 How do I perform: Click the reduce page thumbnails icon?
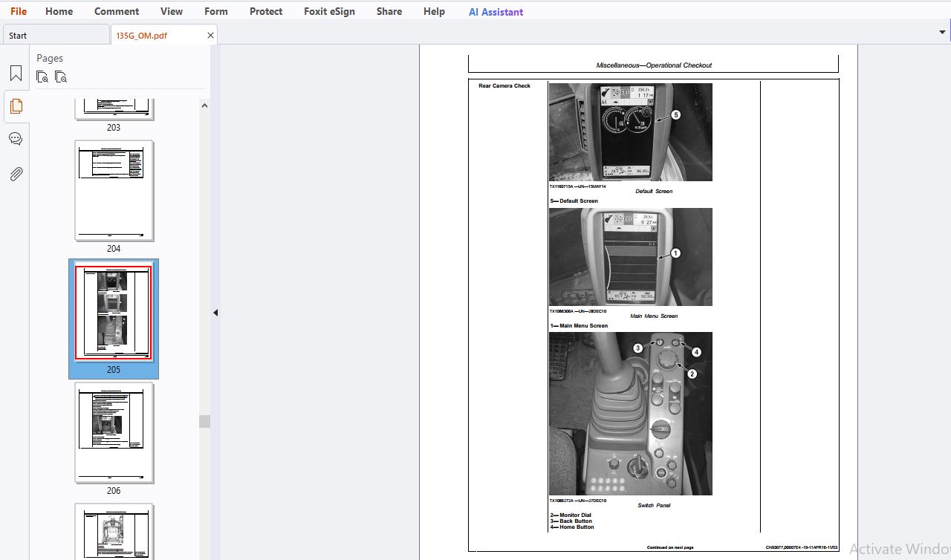61,76
